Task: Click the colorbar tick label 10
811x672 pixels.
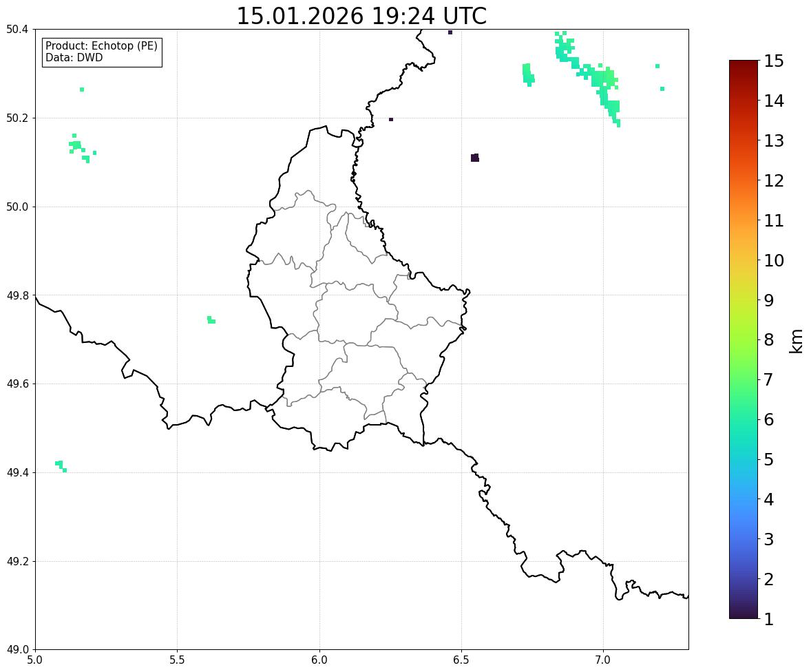Action: (x=774, y=260)
